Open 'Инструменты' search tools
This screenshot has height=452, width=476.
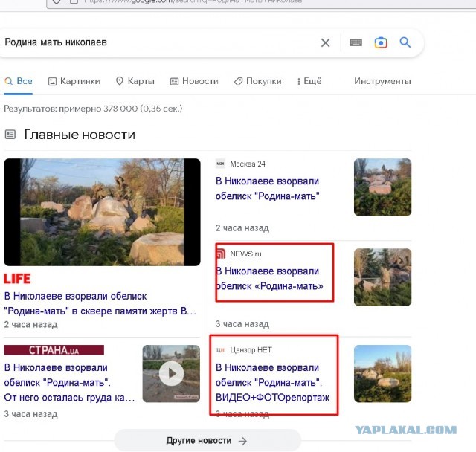(x=382, y=81)
